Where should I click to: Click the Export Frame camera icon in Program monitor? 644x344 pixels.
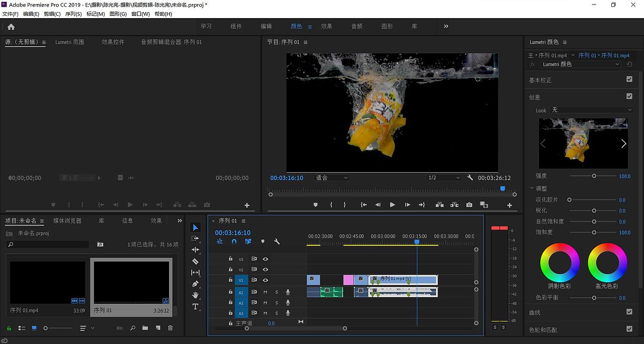(x=469, y=205)
